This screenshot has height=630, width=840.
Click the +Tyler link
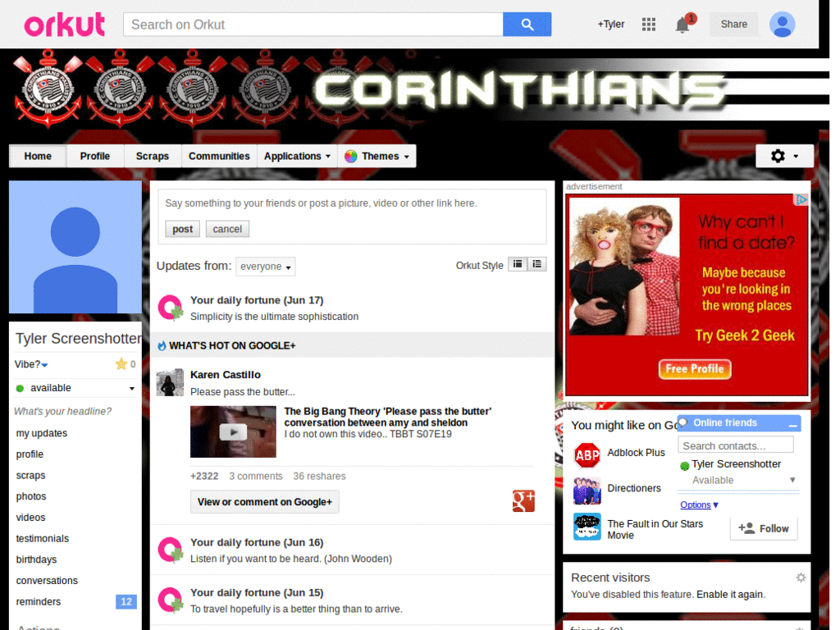tap(610, 24)
